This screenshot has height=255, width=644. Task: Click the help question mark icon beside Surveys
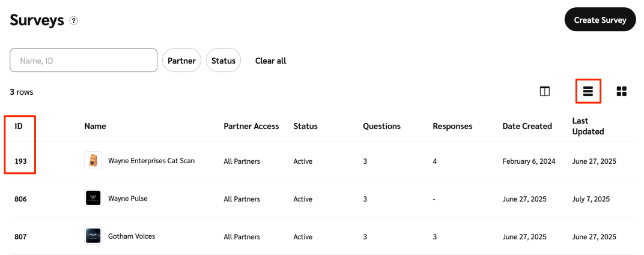coord(74,20)
